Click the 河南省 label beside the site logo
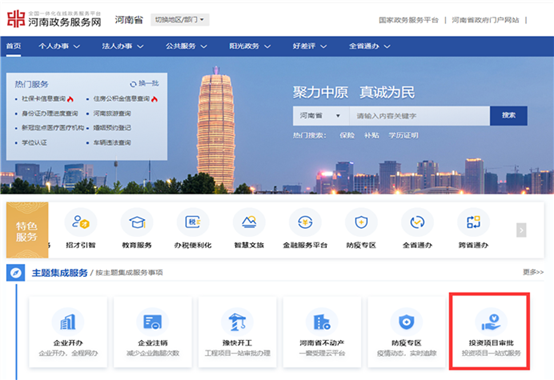 129,20
